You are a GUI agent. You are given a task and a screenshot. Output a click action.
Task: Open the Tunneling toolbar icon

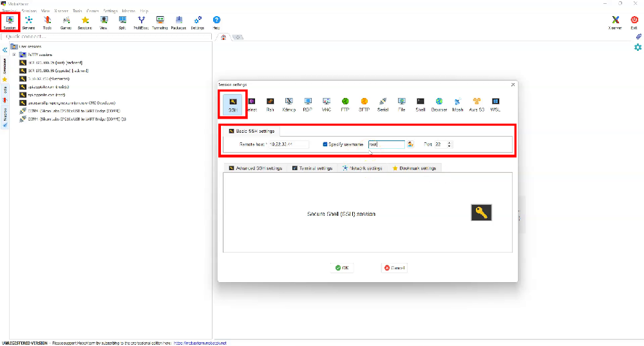click(160, 22)
